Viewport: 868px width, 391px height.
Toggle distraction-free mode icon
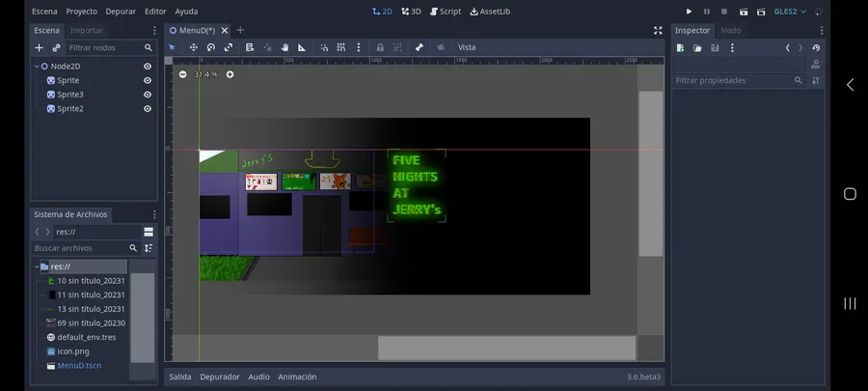click(658, 31)
